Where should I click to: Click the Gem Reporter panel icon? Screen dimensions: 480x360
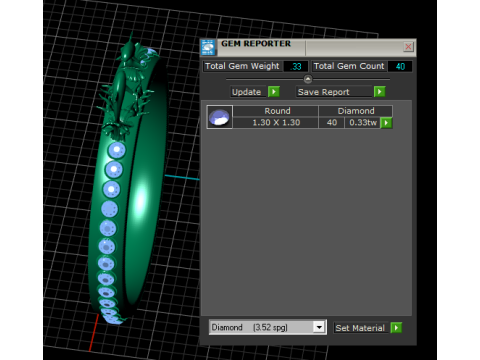[208, 47]
